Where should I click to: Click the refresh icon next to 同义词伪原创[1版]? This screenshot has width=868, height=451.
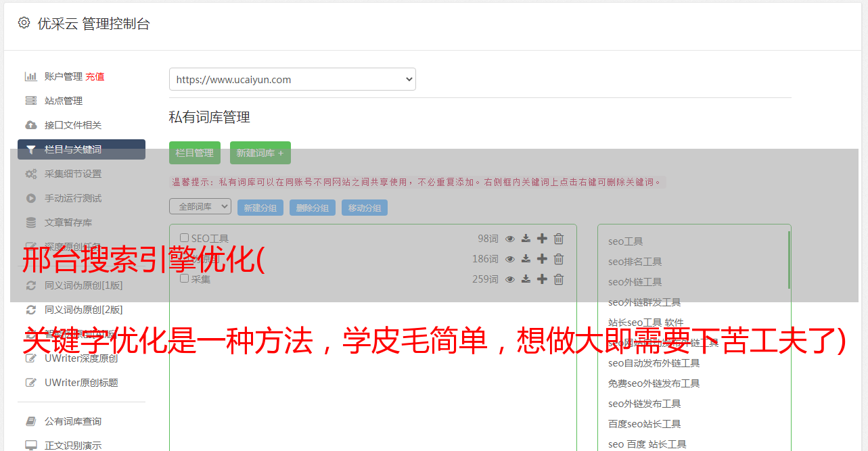pyautogui.click(x=30, y=285)
